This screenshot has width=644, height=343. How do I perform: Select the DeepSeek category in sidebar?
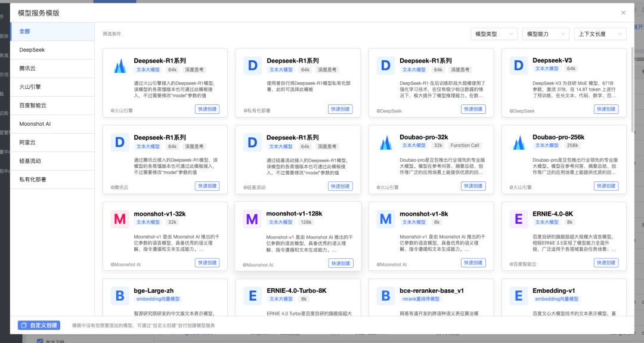(x=52, y=50)
